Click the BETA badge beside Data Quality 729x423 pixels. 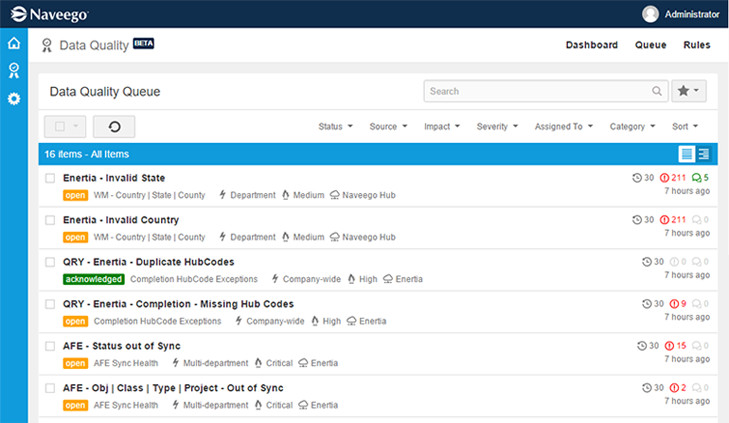[x=143, y=43]
